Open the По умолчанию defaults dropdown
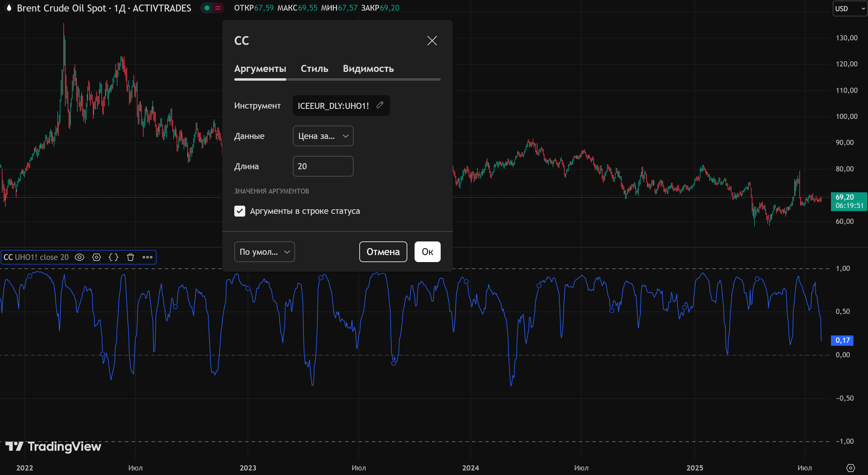 (x=264, y=252)
